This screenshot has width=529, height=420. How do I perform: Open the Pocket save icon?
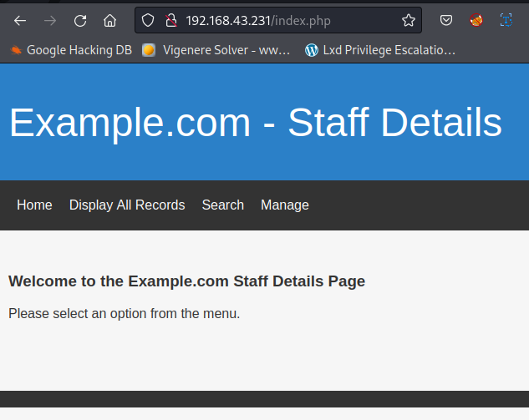[x=447, y=21]
